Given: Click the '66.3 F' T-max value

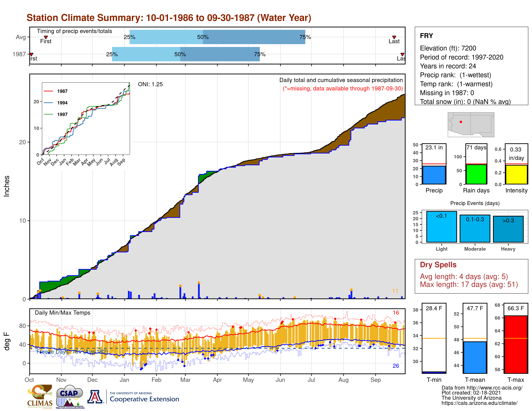Looking at the screenshot, I should (x=516, y=308).
